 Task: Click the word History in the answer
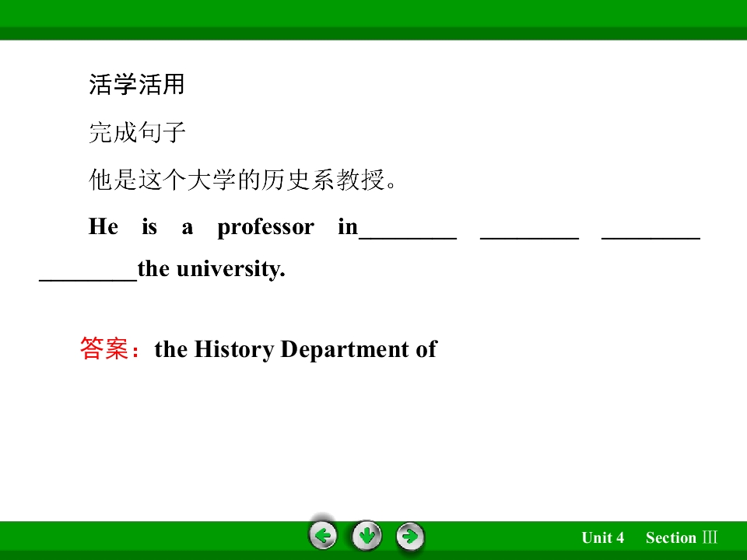[x=234, y=349]
